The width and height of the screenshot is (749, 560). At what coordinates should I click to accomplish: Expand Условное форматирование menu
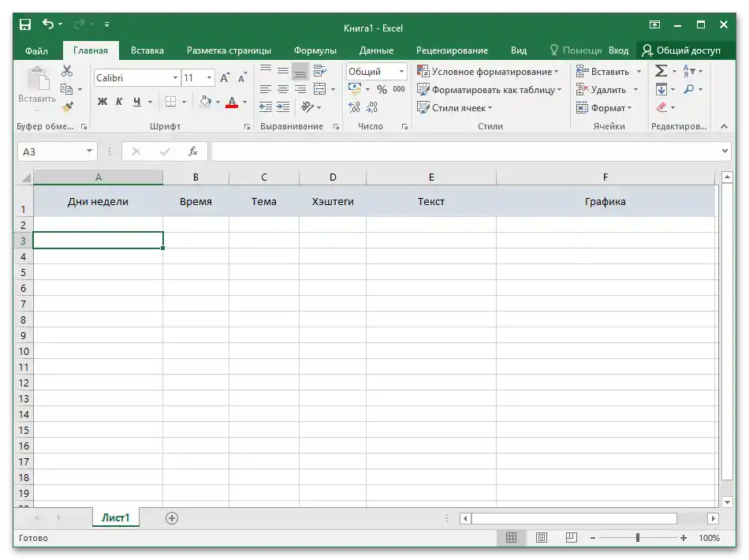pos(488,71)
